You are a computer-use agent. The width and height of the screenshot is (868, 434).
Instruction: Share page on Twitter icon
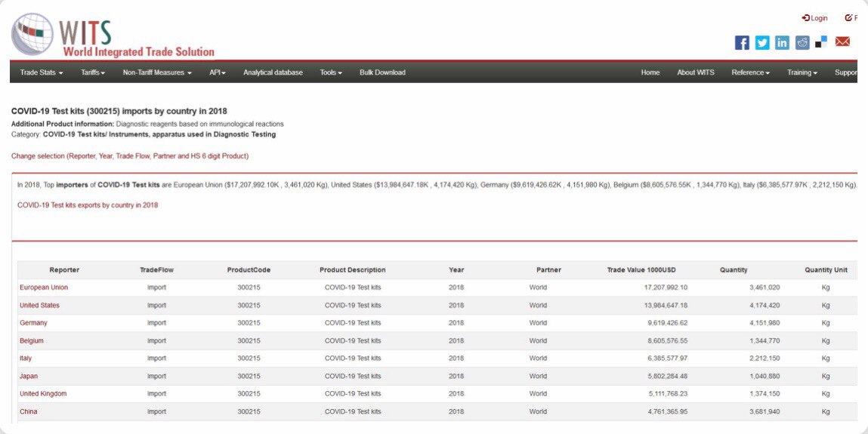[x=762, y=42]
